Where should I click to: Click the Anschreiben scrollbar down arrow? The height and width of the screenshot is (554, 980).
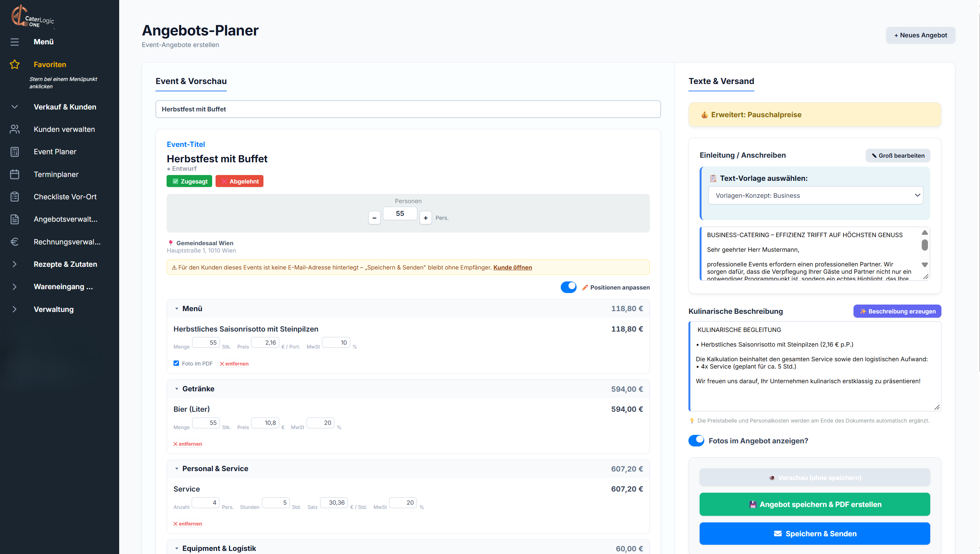coord(924,265)
